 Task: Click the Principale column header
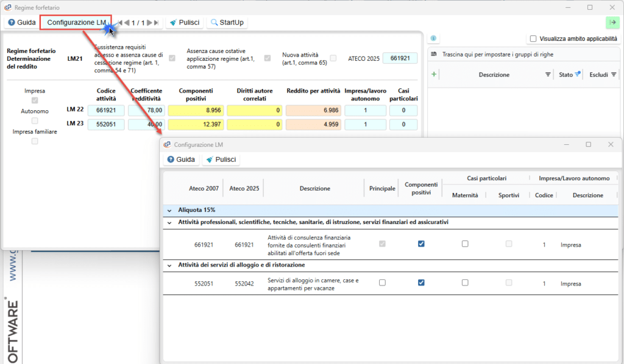click(382, 188)
